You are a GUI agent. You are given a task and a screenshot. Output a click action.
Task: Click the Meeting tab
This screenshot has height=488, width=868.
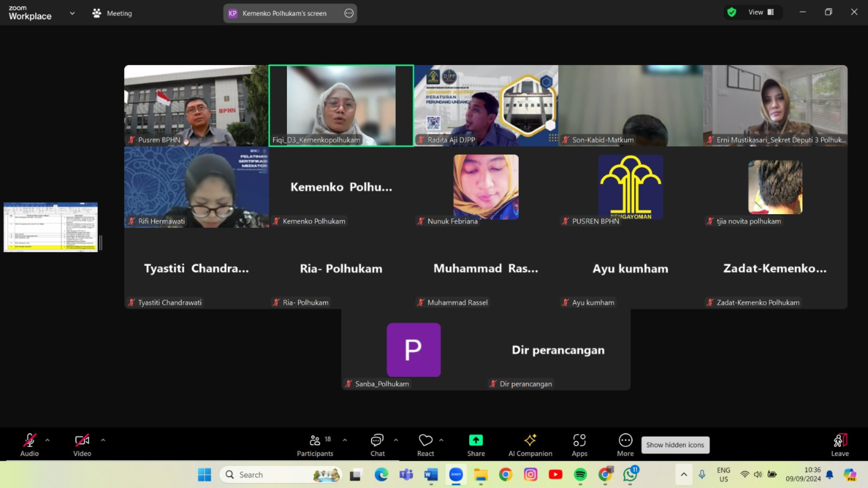112,13
